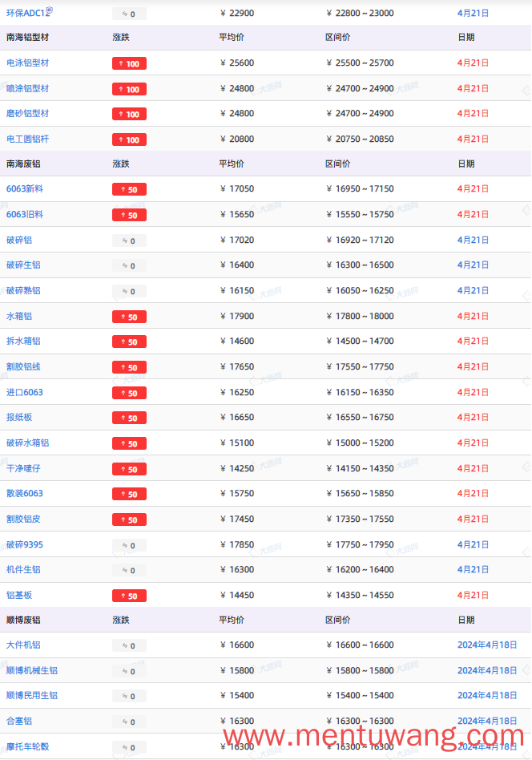
Task: Open the 摩托车轮毂 link
Action: click(x=27, y=747)
